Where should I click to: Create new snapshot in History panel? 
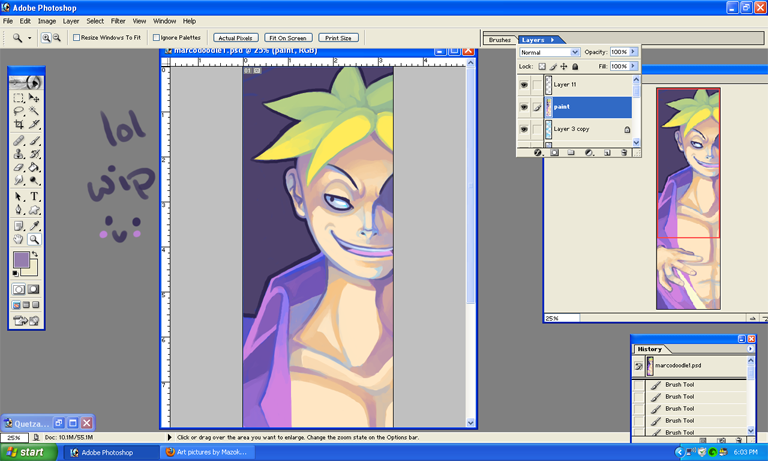click(x=721, y=440)
